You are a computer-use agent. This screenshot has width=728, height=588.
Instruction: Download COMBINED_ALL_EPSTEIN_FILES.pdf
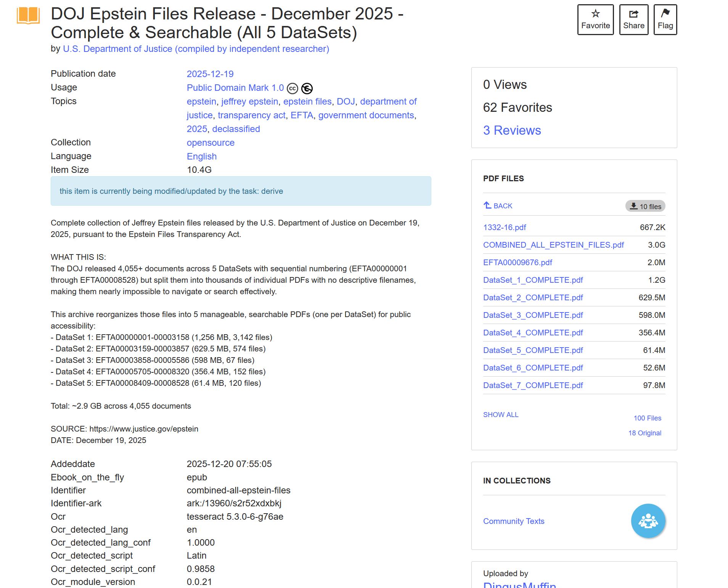(x=553, y=245)
